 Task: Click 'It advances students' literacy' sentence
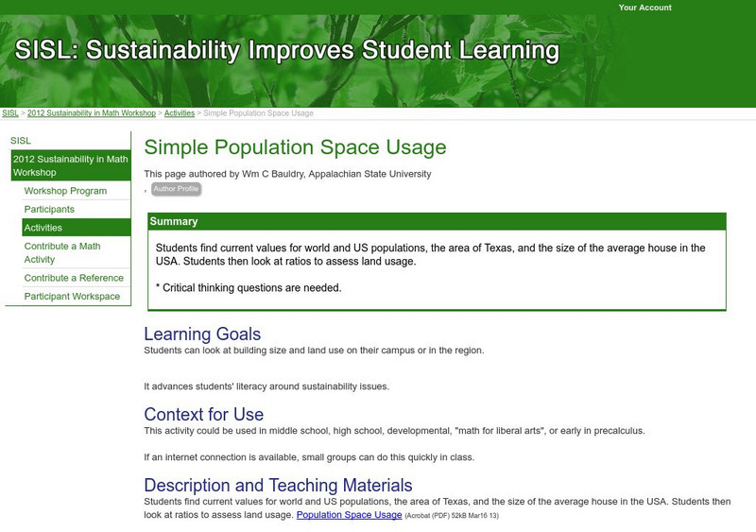click(266, 386)
